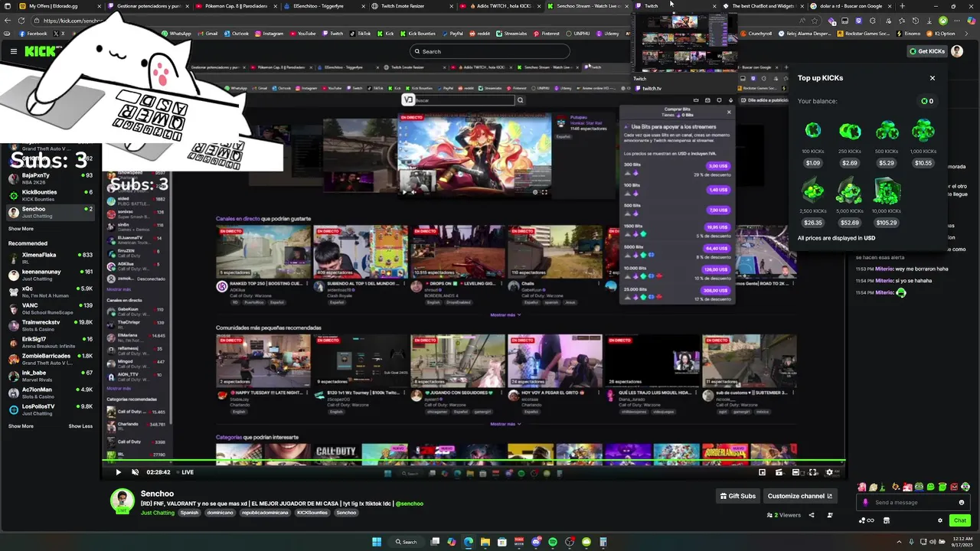The image size is (980, 551).
Task: Switch to the Twitch browser tab
Action: tap(677, 6)
